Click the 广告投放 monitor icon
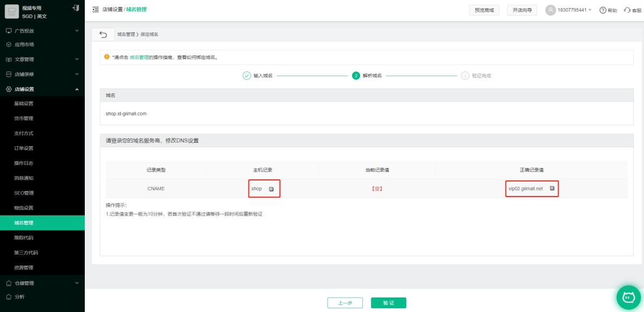 (x=9, y=31)
